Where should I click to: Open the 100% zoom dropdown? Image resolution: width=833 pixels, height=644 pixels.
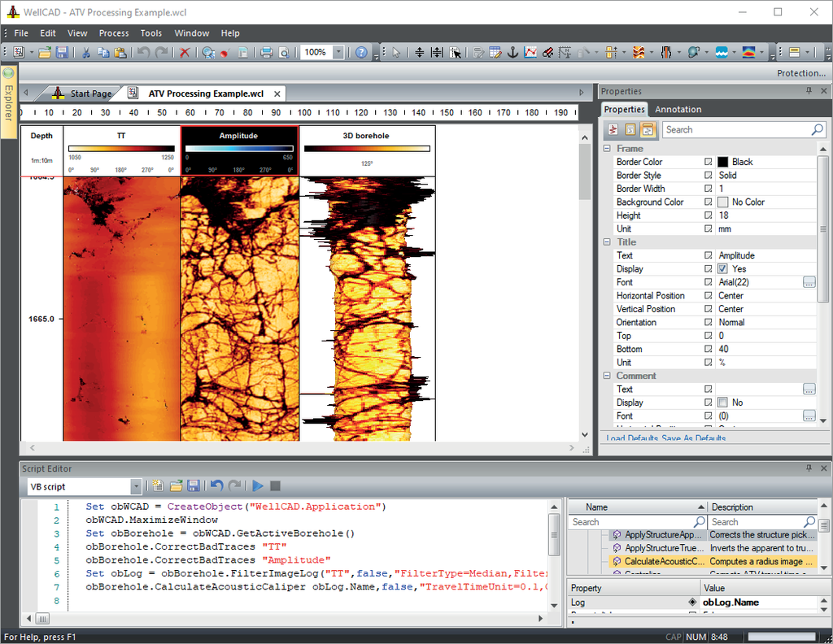338,52
